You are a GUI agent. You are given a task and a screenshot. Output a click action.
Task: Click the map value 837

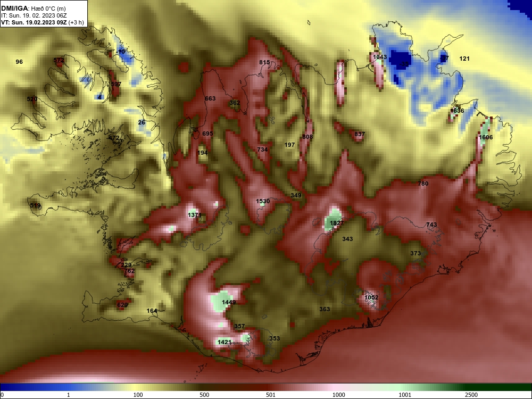point(360,135)
